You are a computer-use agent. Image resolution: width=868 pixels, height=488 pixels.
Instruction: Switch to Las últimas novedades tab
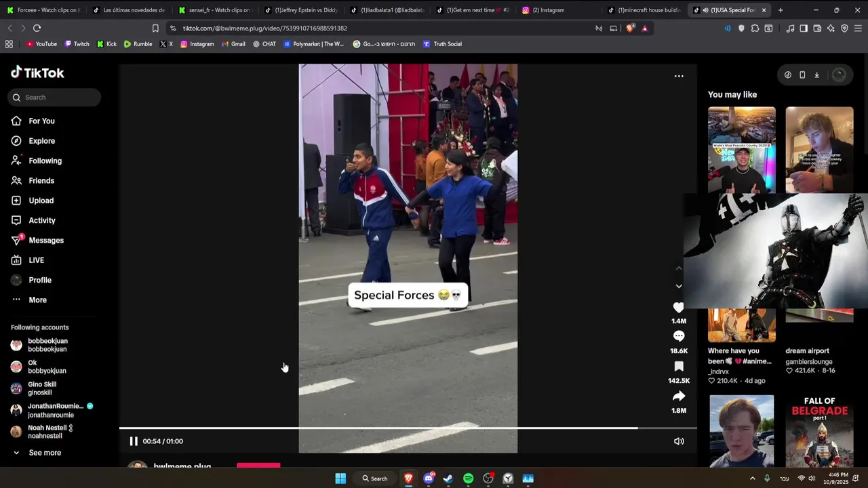(x=128, y=10)
